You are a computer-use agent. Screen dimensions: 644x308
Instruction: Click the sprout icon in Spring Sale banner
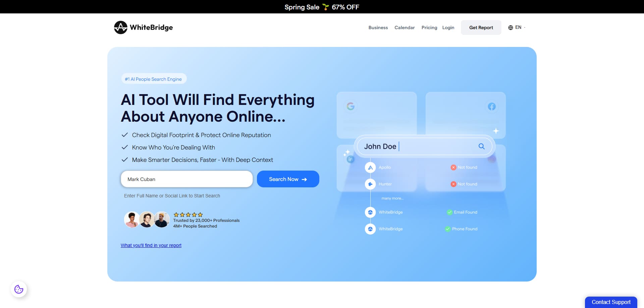coord(325,7)
